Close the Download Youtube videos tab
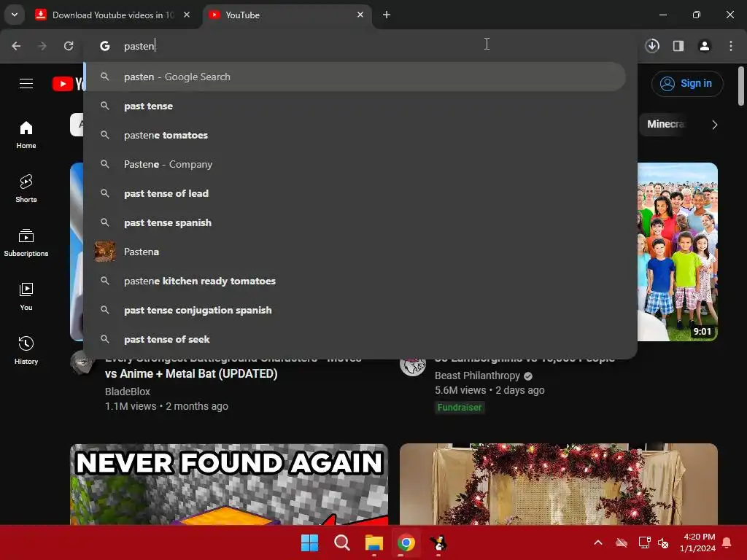 click(187, 15)
